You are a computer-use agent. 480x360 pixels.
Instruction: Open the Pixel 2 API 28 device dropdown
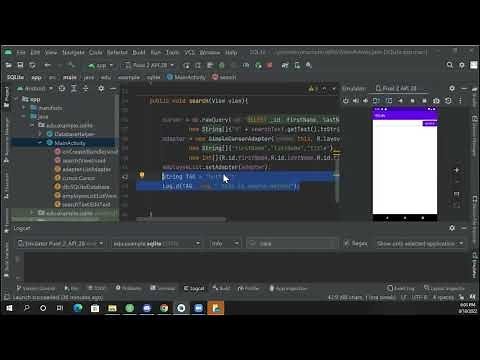coord(149,65)
